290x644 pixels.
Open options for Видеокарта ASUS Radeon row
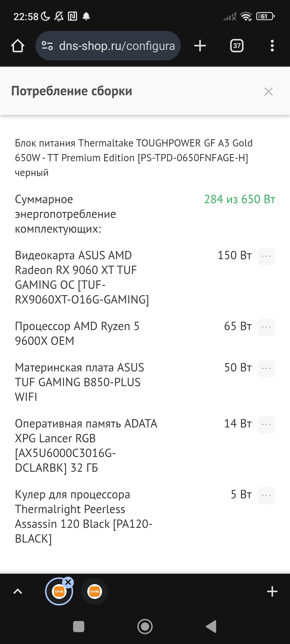[266, 256]
